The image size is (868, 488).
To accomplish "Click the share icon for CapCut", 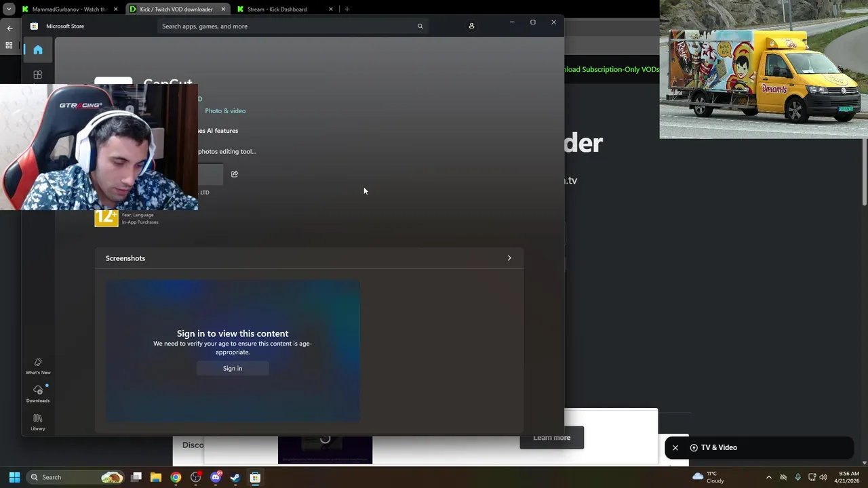I will (235, 174).
